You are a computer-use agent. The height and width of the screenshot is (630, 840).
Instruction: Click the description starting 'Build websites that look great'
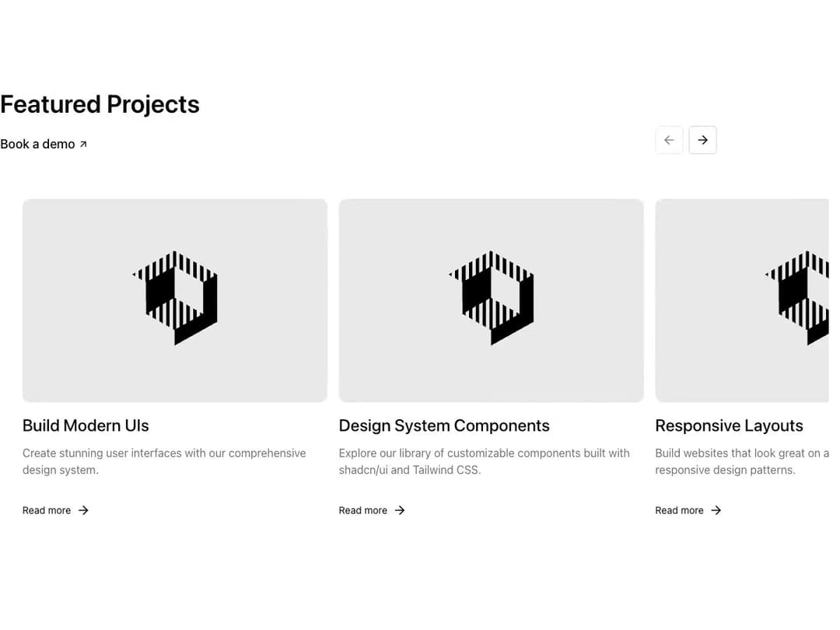point(742,461)
